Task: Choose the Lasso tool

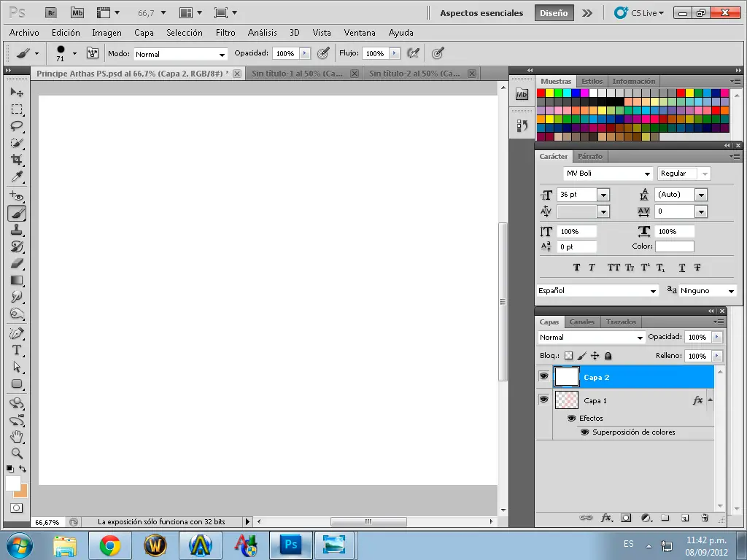Action: coord(16,126)
